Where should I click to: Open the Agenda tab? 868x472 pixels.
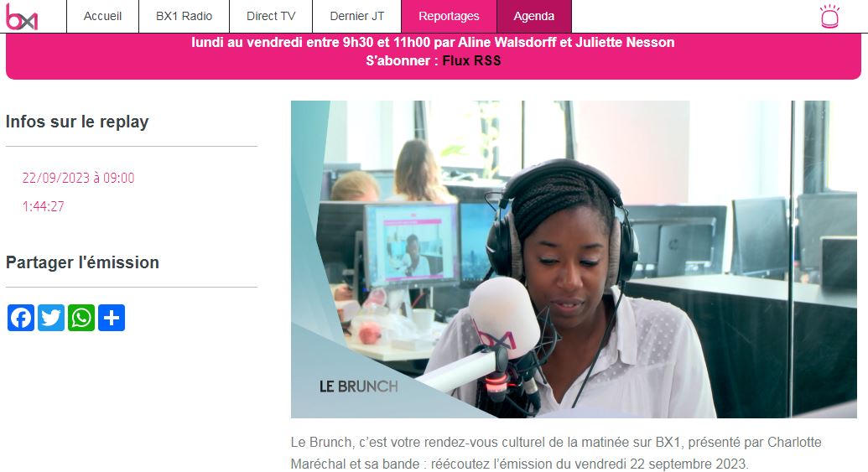(x=533, y=16)
